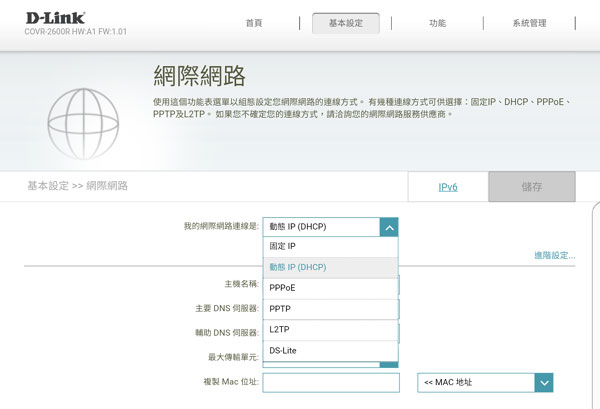The width and height of the screenshot is (600, 409).
Task: Click the << MAC 地址 combo box
Action: pos(476,382)
